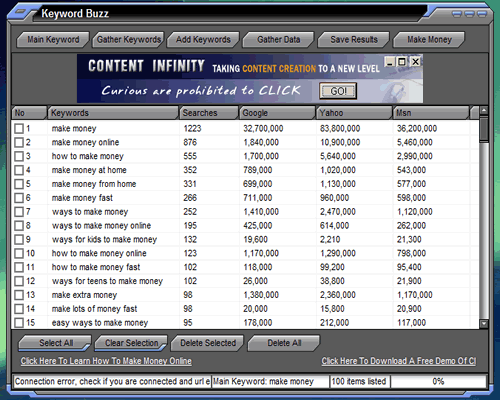Screen dimensions: 500x400
Task: Open the Save Results tab
Action: coord(354,40)
